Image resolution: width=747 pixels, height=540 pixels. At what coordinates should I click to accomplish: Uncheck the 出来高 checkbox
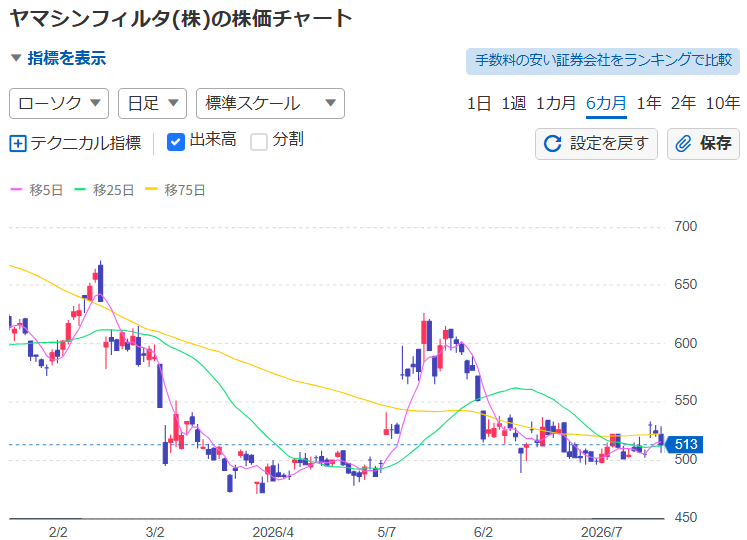[176, 142]
